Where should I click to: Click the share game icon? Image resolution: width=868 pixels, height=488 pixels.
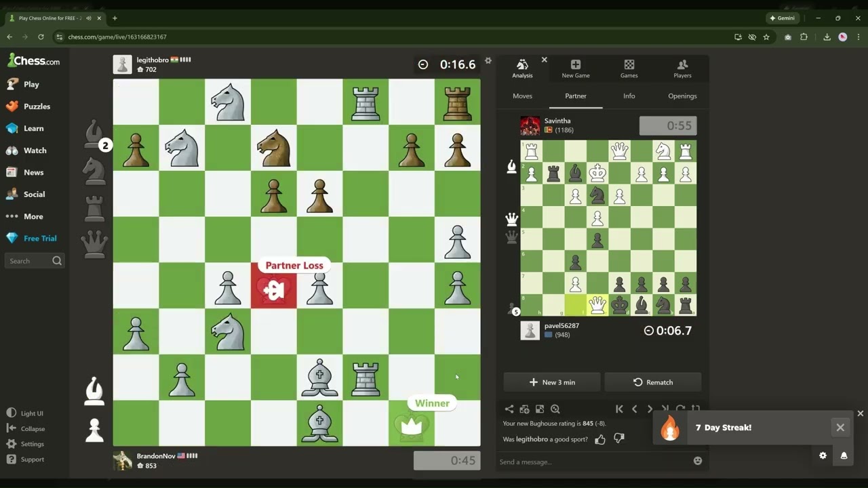coord(509,409)
